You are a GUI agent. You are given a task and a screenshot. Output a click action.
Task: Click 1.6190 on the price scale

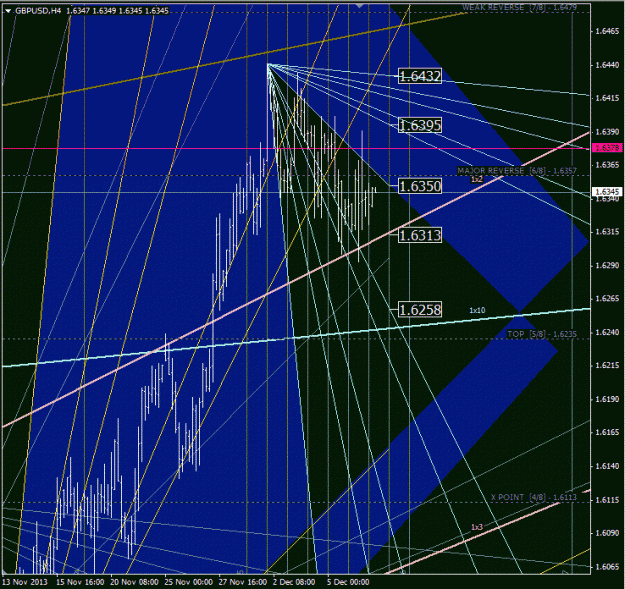point(607,399)
